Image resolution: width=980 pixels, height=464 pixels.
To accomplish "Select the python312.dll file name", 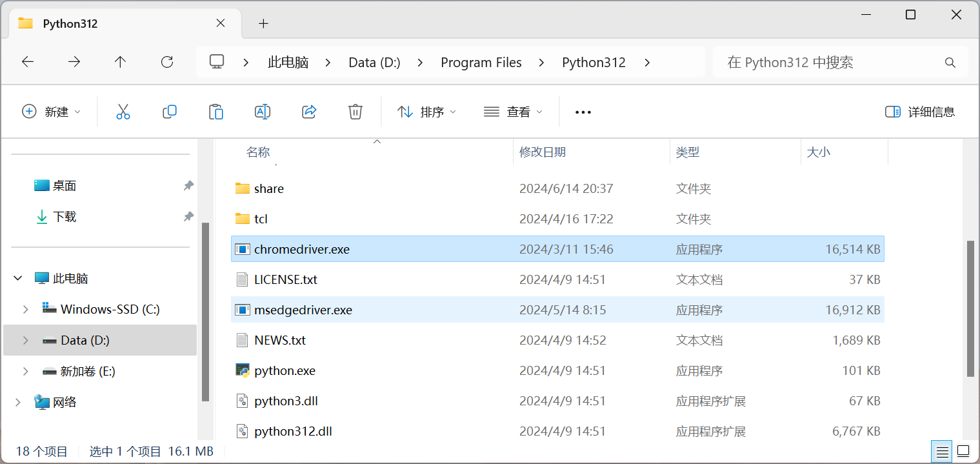I will tap(293, 431).
